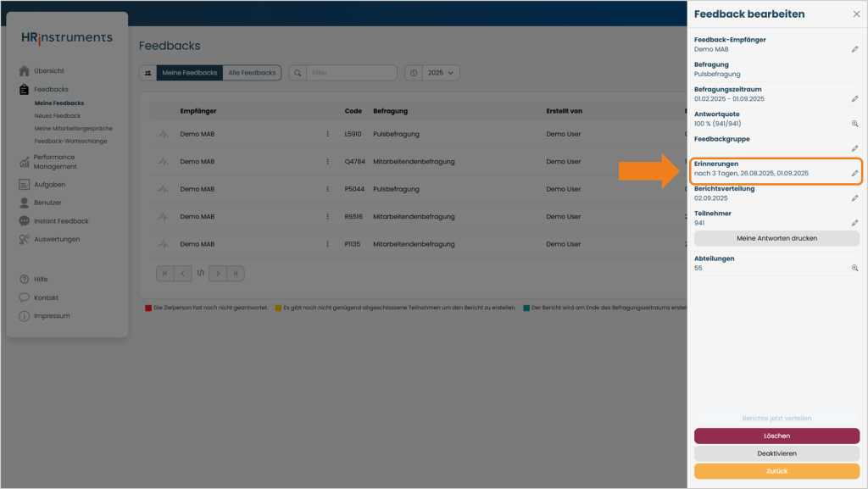
Task: Open three-dot menu for code R6516
Action: pyautogui.click(x=328, y=217)
